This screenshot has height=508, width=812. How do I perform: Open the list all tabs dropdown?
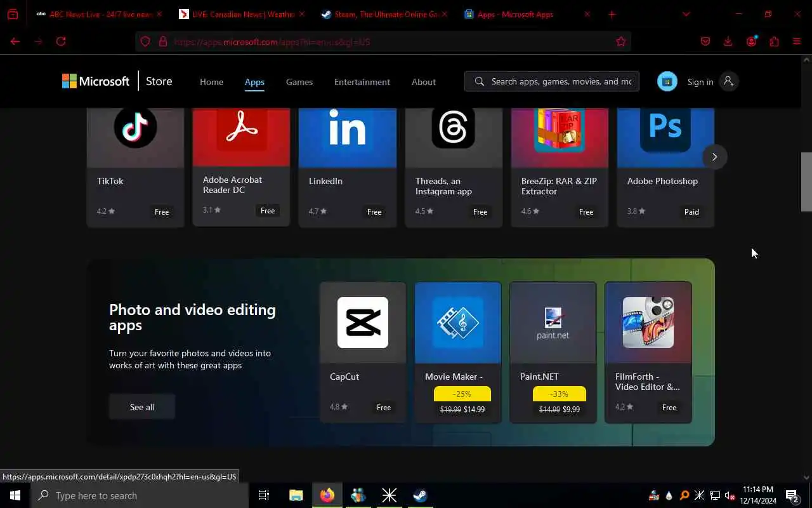(686, 14)
